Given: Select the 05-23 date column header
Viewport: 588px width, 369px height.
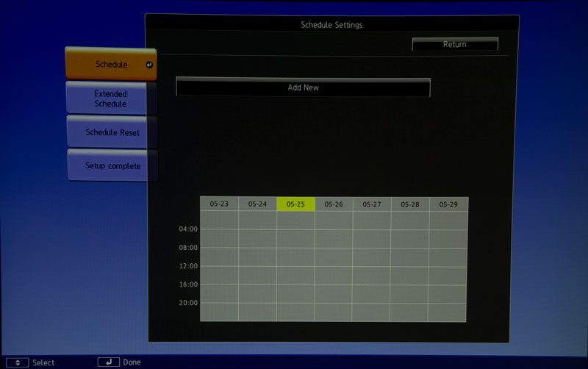Looking at the screenshot, I should (x=219, y=204).
